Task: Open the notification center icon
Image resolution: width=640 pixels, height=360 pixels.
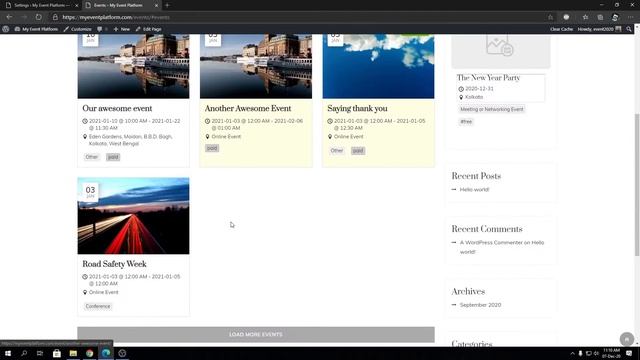Action: (629, 353)
